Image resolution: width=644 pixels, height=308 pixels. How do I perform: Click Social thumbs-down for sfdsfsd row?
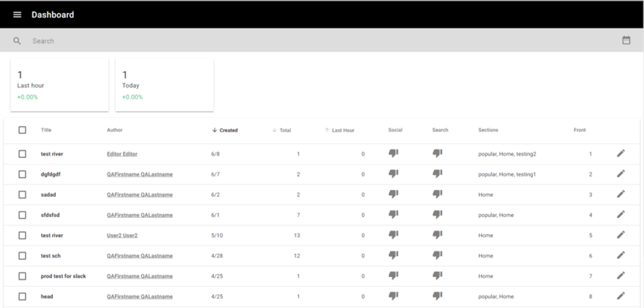click(x=394, y=215)
